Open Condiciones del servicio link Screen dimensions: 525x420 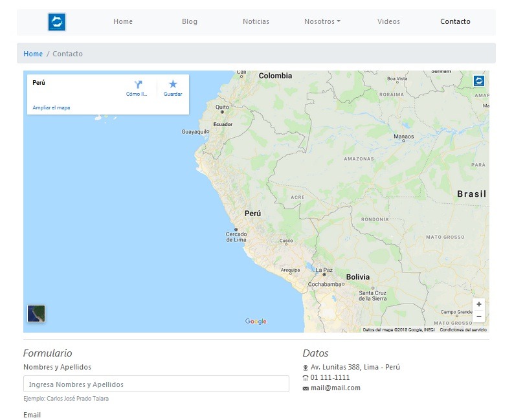[x=463, y=330]
